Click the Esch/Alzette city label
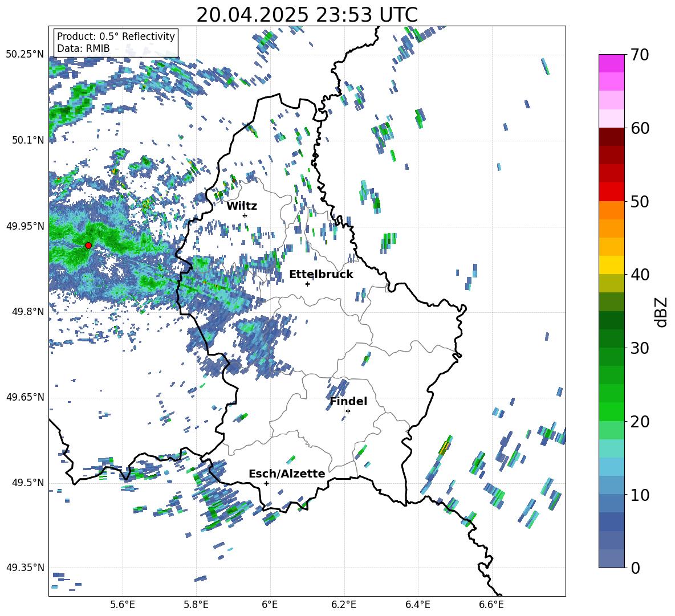Screen dimensions: 675x616 pyautogui.click(x=287, y=474)
